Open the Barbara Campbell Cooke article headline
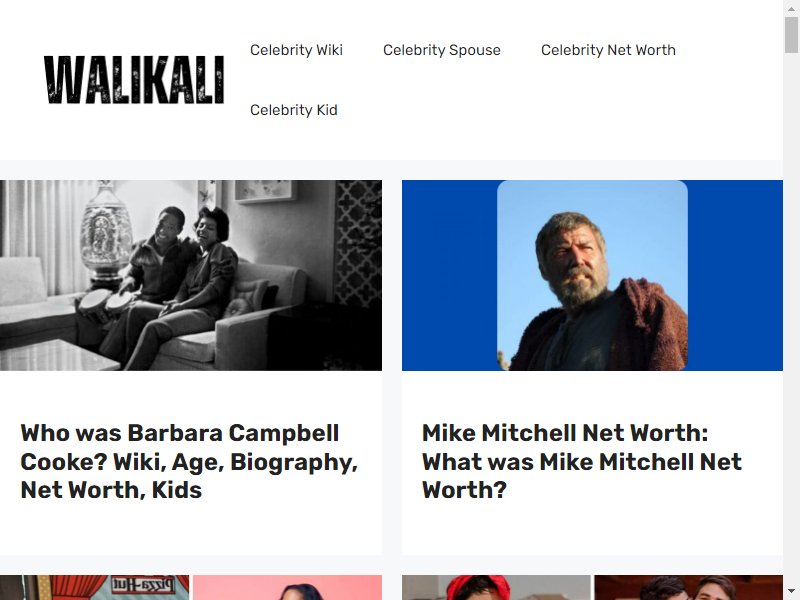This screenshot has width=800, height=600. [x=189, y=461]
